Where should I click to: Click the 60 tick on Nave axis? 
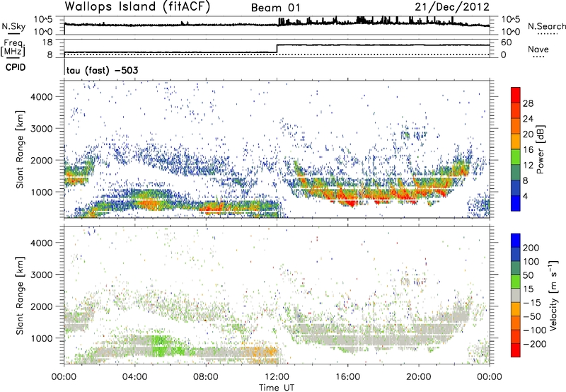click(x=506, y=42)
